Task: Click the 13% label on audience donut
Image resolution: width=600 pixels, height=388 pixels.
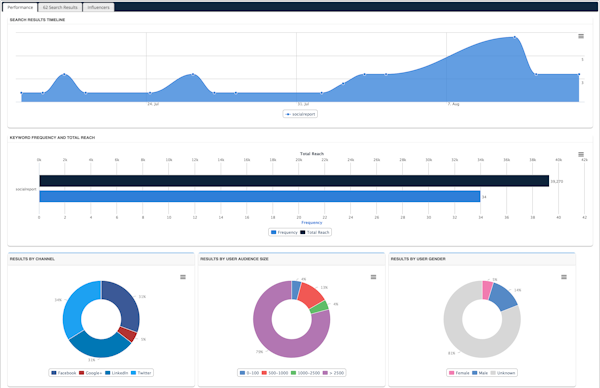Action: pos(324,287)
